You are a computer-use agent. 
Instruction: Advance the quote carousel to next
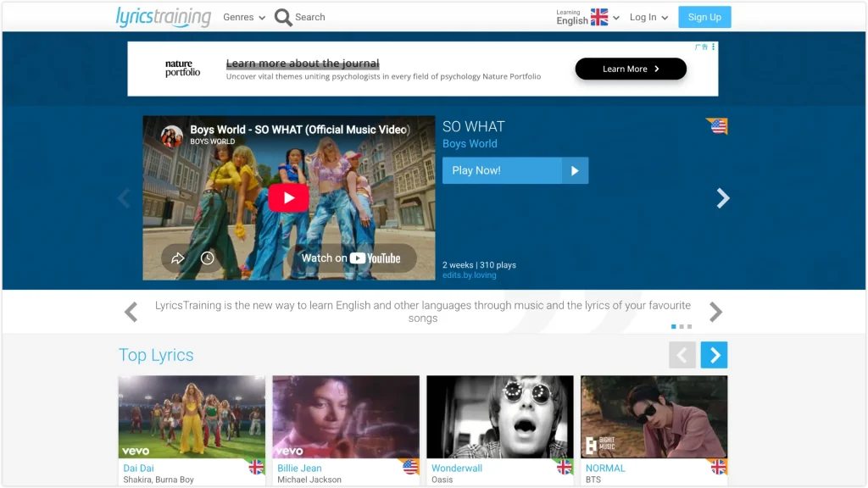pyautogui.click(x=715, y=312)
